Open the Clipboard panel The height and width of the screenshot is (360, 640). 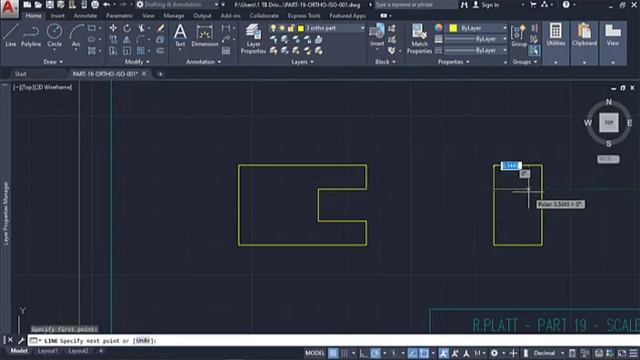(584, 35)
